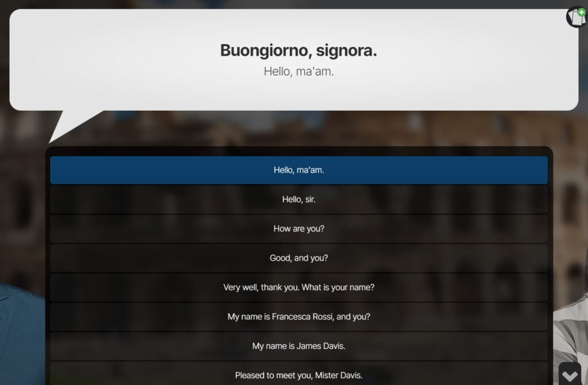Viewport: 588px width, 385px height.
Task: Choose "Very well, thank you. What is your name?"
Action: (299, 287)
